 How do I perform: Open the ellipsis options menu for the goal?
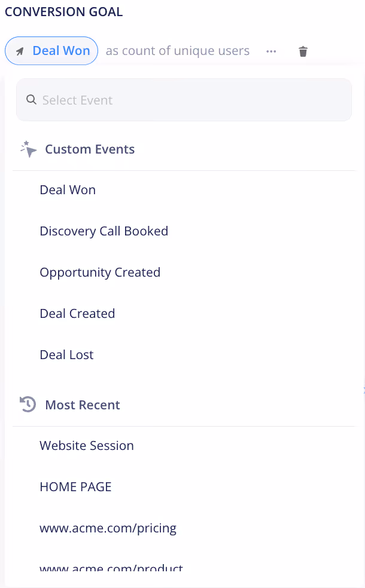(x=271, y=51)
